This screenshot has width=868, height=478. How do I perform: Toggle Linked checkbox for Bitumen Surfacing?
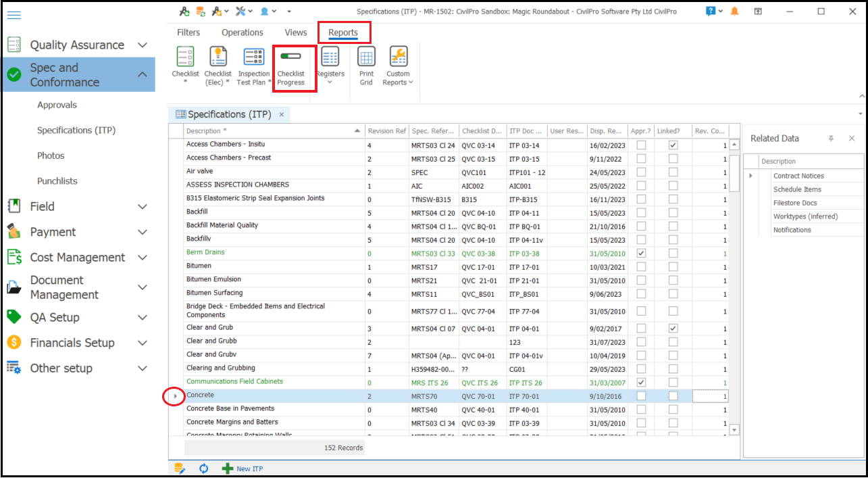673,293
